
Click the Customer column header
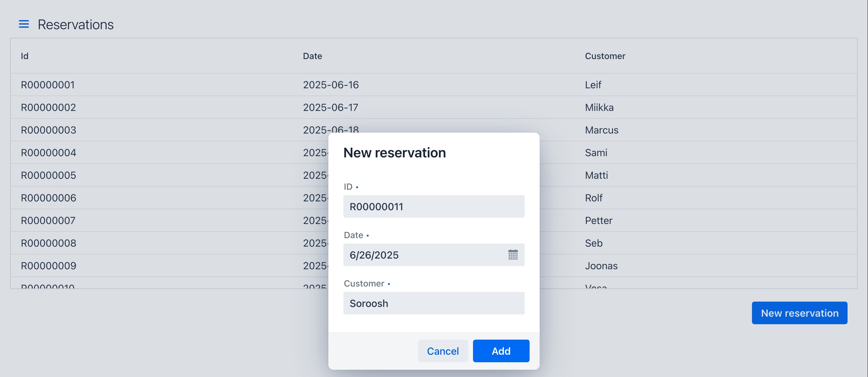(604, 56)
